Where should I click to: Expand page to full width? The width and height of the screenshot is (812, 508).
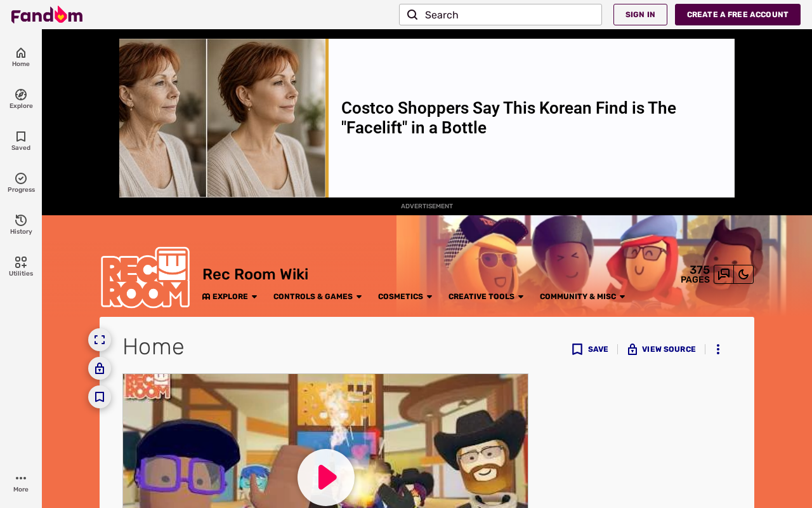100,340
